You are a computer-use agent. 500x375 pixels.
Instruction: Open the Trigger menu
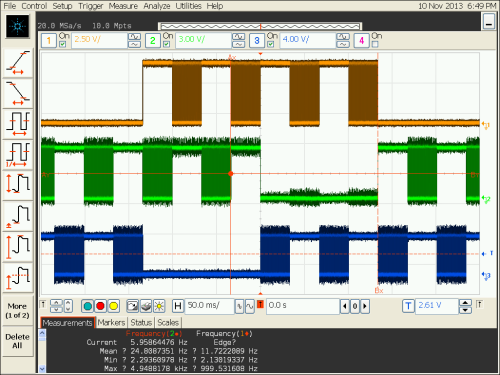pos(91,6)
